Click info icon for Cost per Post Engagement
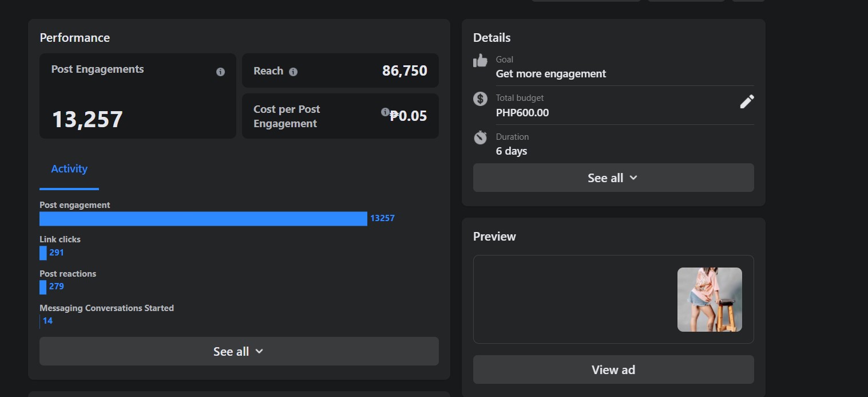This screenshot has width=868, height=397. point(385,112)
